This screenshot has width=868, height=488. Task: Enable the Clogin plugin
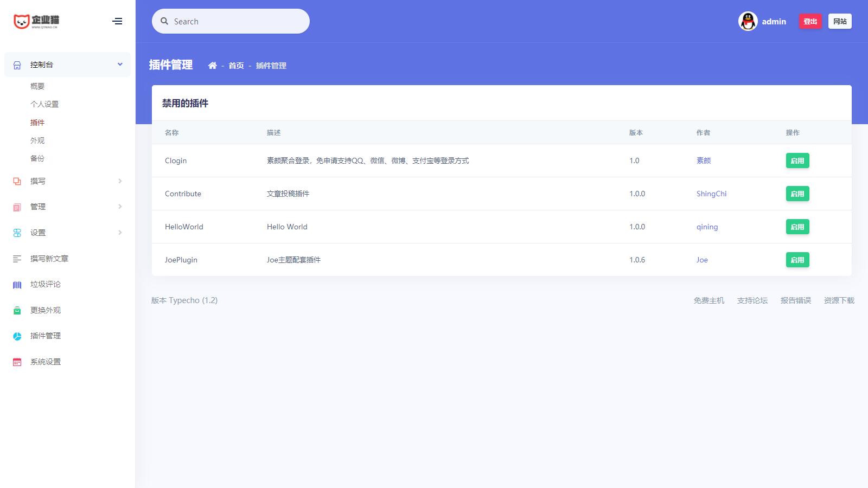[797, 160]
